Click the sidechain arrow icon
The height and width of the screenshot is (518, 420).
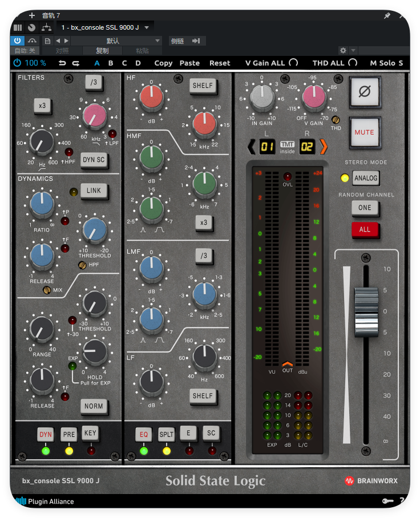pos(196,41)
